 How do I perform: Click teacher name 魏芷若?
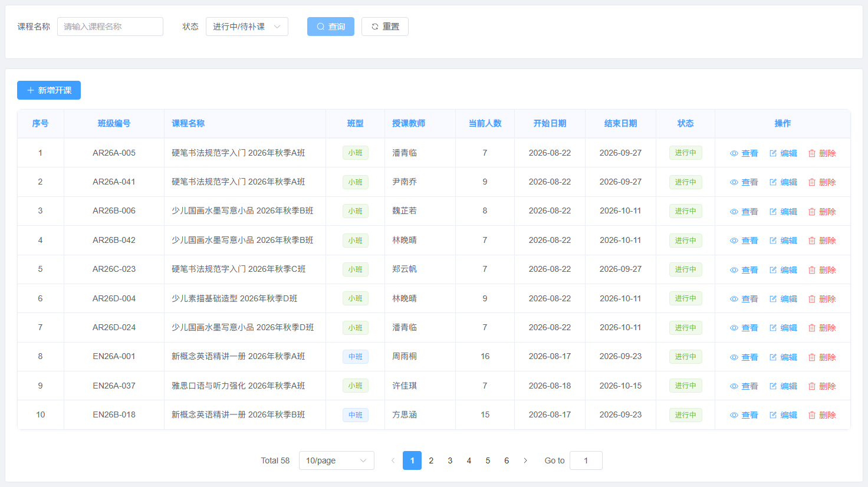[405, 210]
